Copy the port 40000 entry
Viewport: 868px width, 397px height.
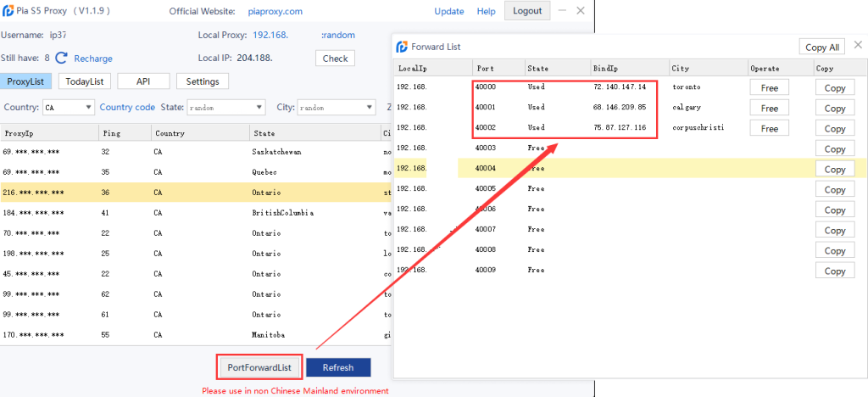click(835, 87)
